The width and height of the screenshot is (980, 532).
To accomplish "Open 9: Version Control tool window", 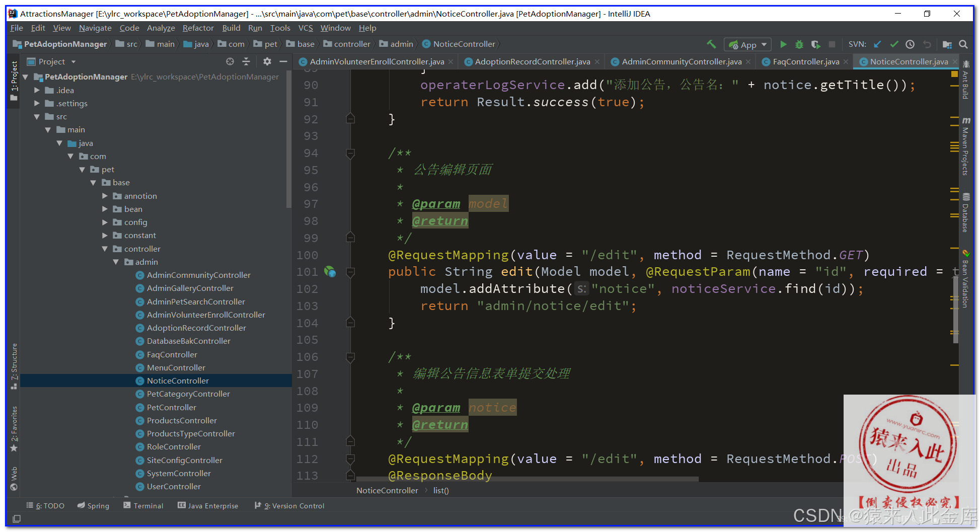I will tap(289, 506).
